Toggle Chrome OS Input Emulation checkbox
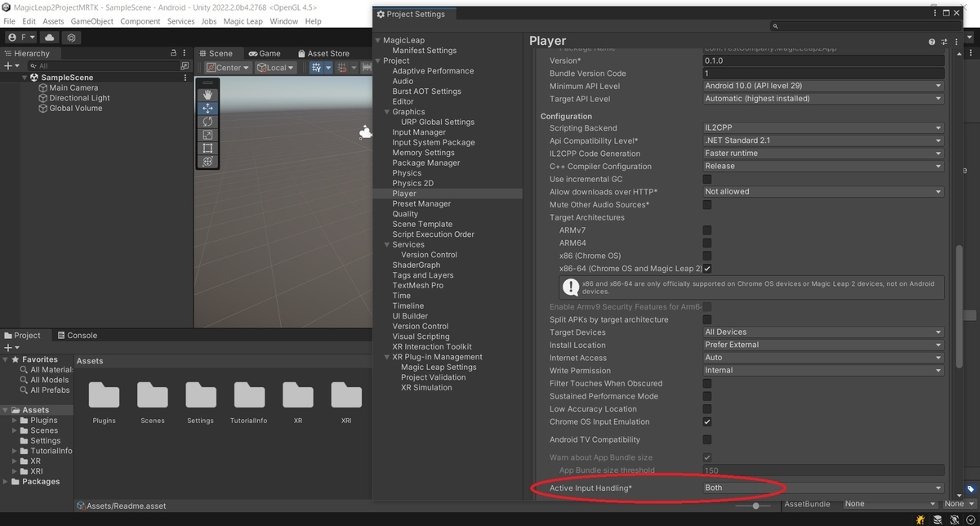 [x=707, y=421]
